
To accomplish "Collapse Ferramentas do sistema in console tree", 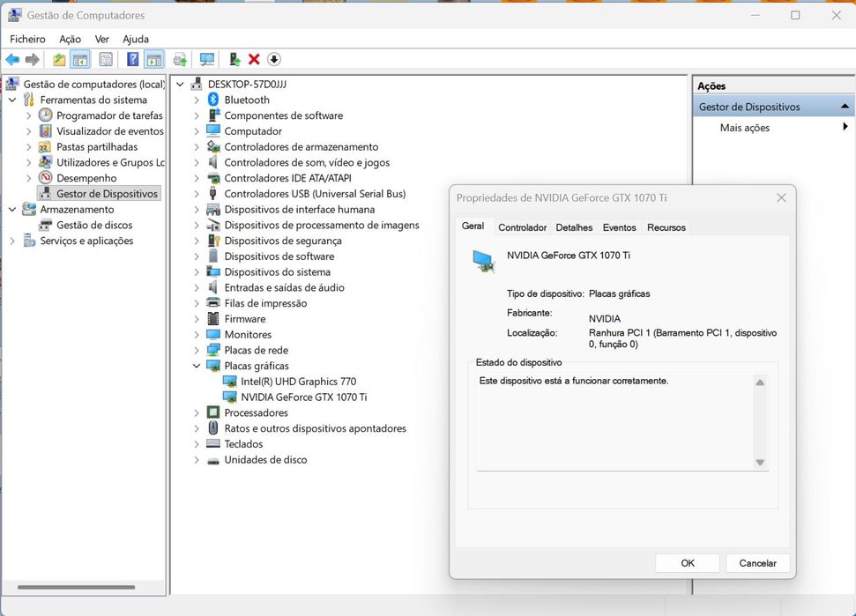I will coord(12,100).
